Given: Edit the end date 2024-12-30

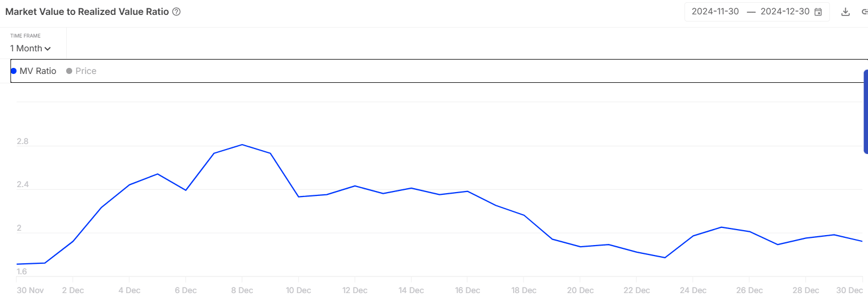Looking at the screenshot, I should click(x=785, y=12).
